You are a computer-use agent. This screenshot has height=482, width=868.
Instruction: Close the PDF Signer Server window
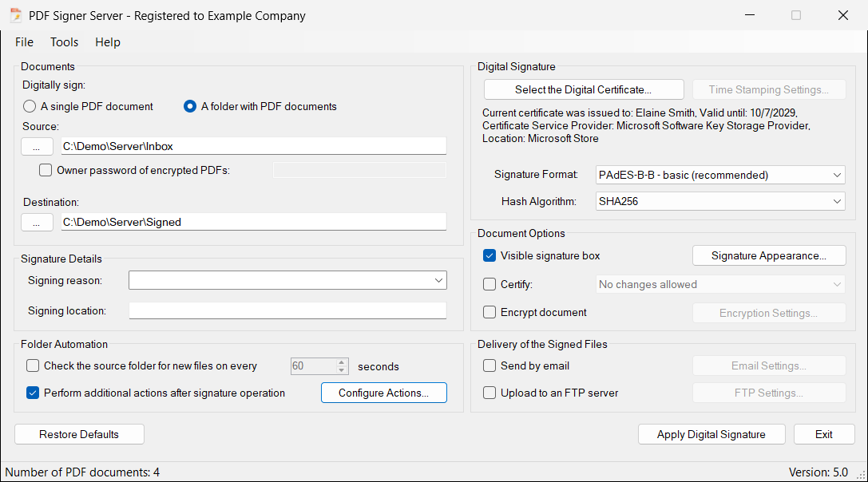[x=843, y=15]
